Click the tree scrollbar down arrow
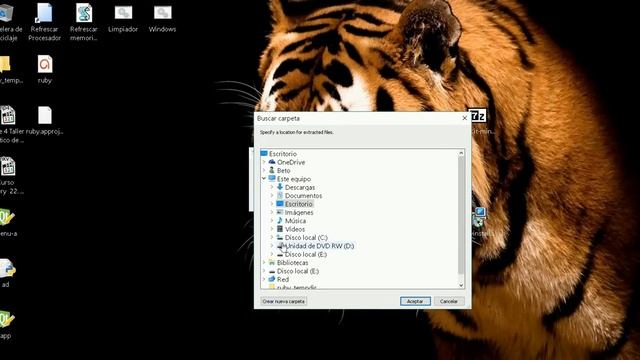640x360 pixels. coord(461,285)
